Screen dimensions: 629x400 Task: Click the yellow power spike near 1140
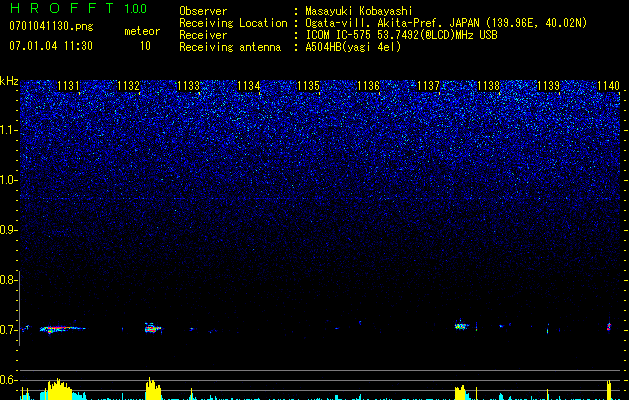(x=609, y=390)
